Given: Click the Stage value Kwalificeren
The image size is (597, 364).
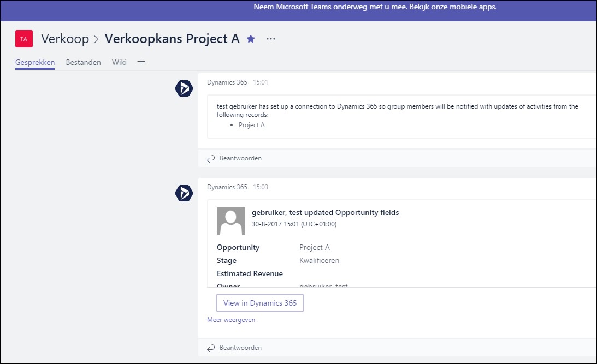Looking at the screenshot, I should coord(319,260).
